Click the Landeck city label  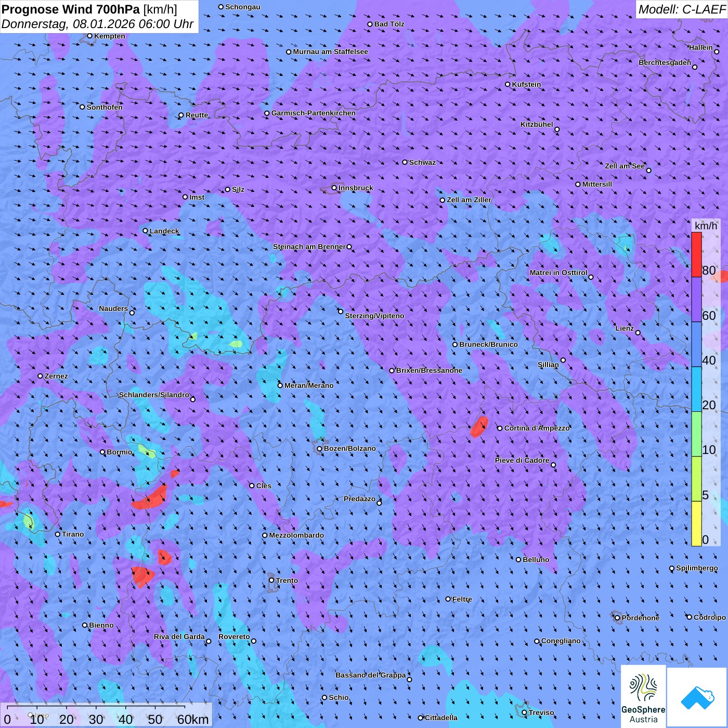[164, 231]
